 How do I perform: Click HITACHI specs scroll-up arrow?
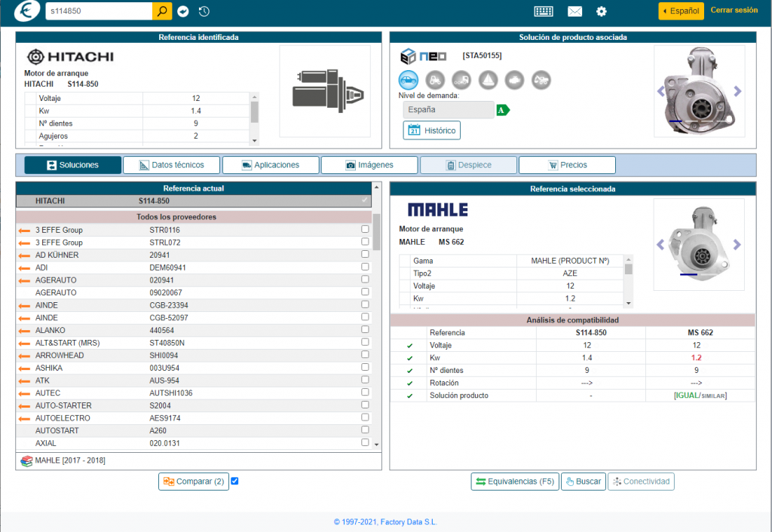click(255, 96)
